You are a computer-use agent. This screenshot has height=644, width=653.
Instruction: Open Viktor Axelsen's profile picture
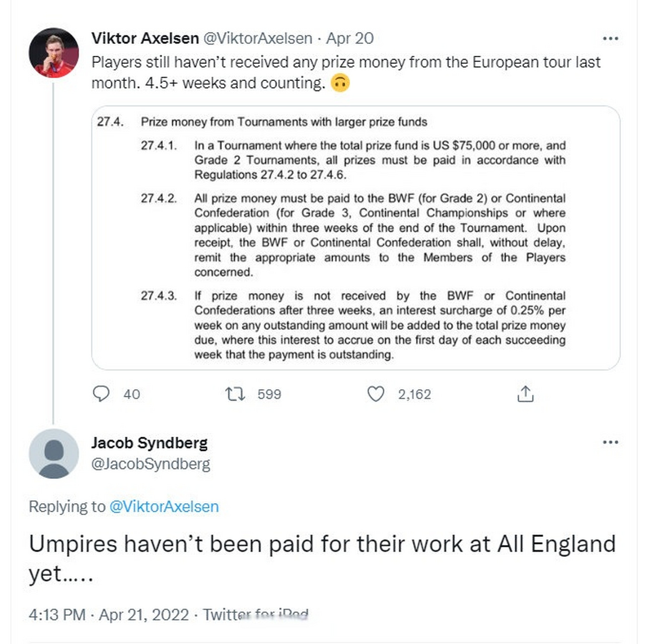(x=53, y=53)
